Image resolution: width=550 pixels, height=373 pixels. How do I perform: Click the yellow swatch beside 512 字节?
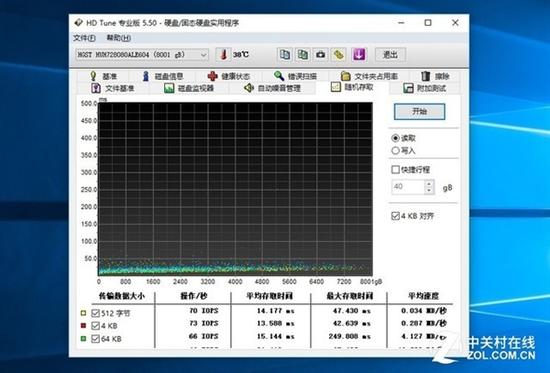pos(83,313)
